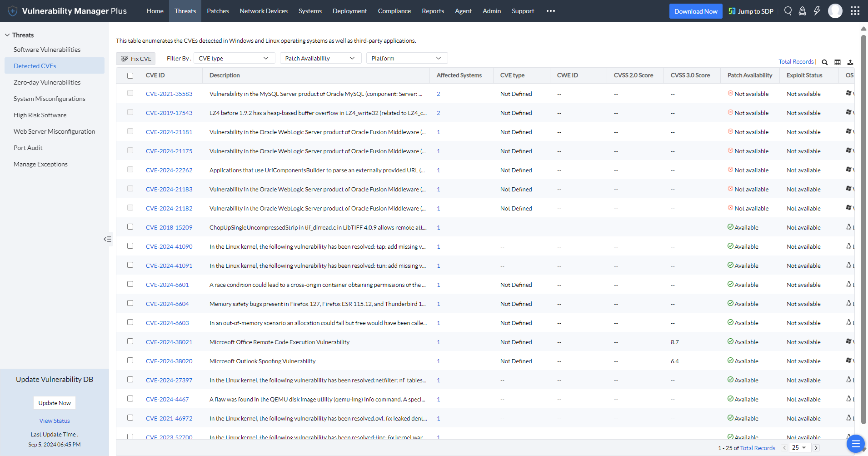Screen dimensions: 868x456
Task: Check the checkbox for CVE-2021-35583
Action: click(x=130, y=93)
